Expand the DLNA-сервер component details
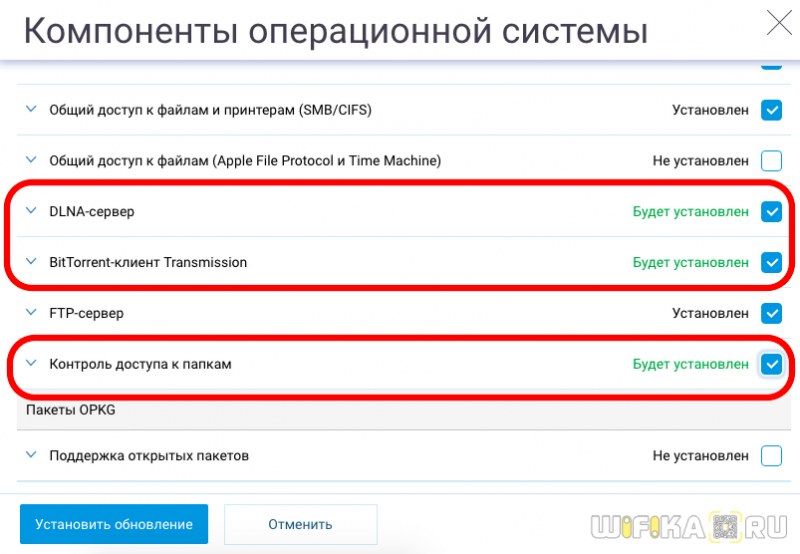Viewport: 800px width, 554px height. tap(31, 211)
